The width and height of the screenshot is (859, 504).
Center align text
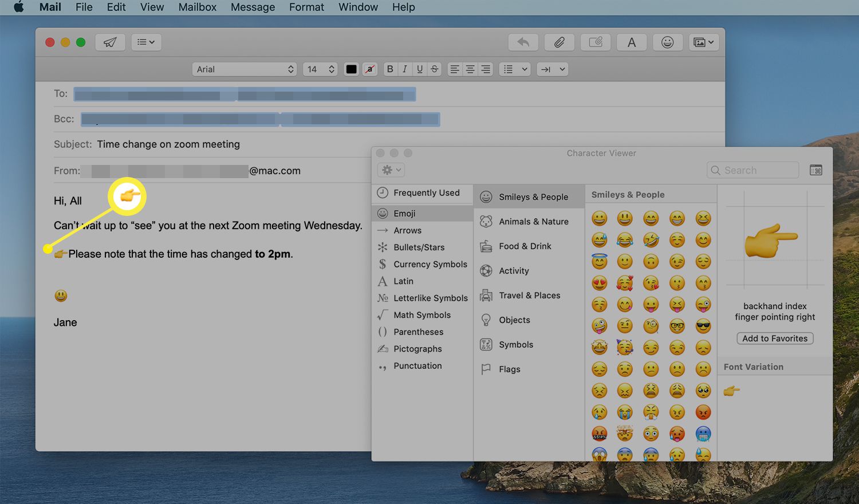pos(470,69)
